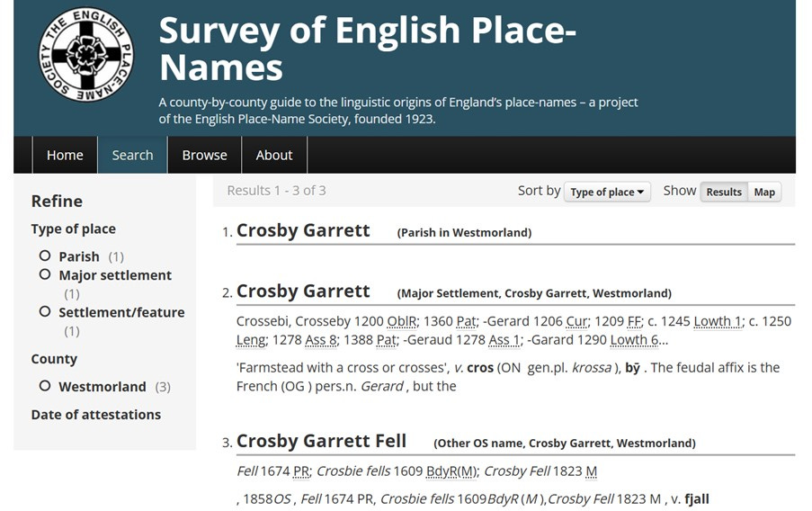The width and height of the screenshot is (812, 511).
Task: Select the Major settlement filter radio
Action: click(x=45, y=274)
